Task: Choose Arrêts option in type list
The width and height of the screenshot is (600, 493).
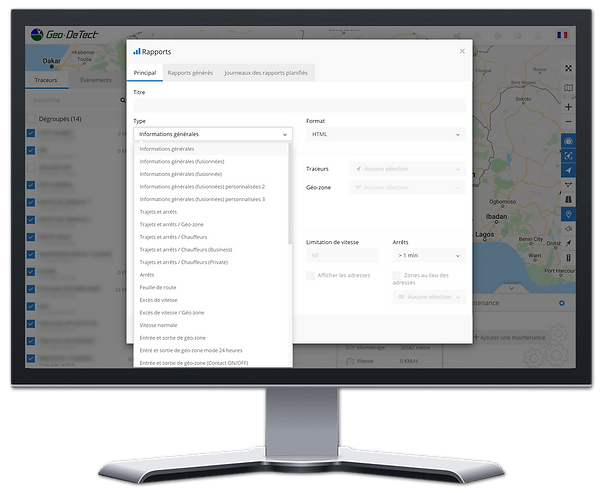Action: tap(210, 275)
